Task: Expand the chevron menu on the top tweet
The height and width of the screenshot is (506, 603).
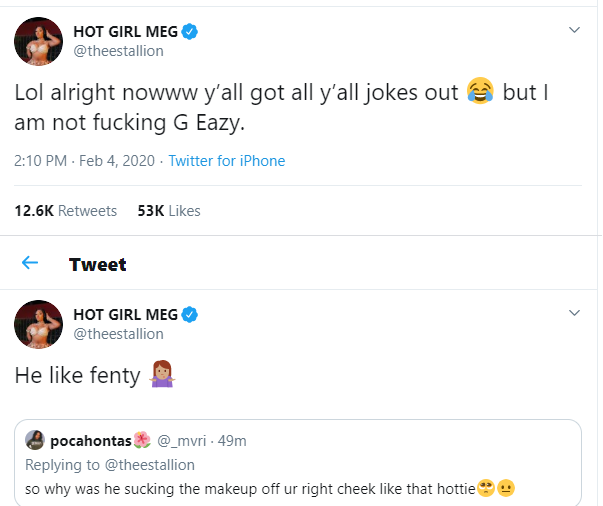Action: pos(574,30)
